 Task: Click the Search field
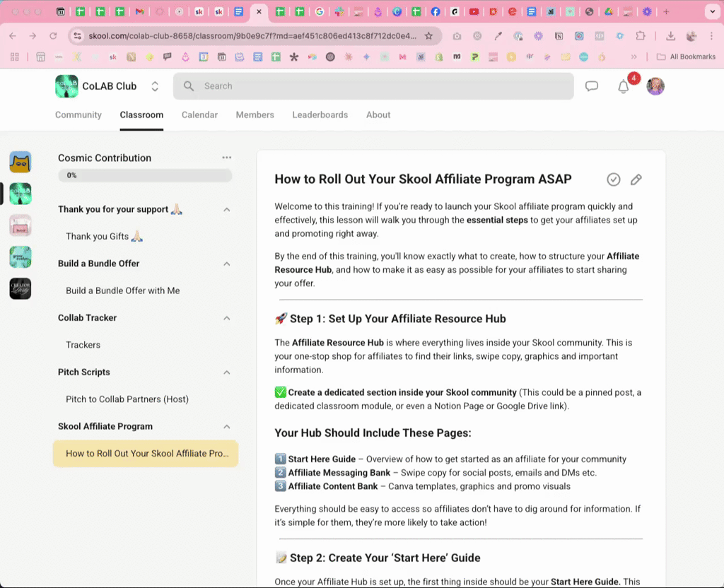tap(373, 86)
